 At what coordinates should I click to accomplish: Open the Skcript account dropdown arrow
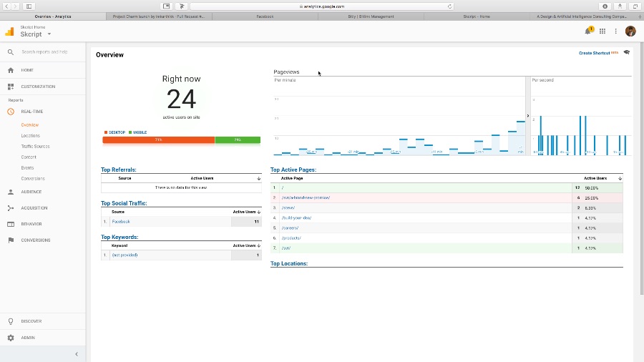(49, 34)
